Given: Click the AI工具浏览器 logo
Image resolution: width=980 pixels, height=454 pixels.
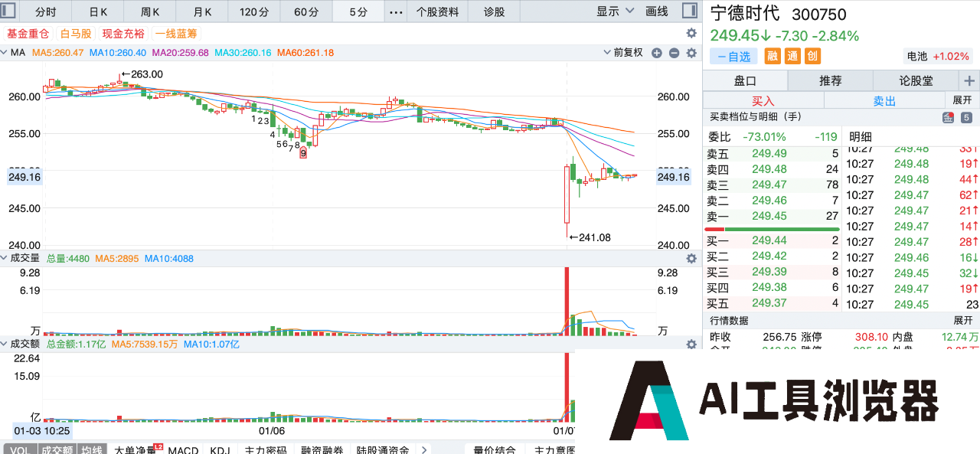Looking at the screenshot, I should coord(775,400).
